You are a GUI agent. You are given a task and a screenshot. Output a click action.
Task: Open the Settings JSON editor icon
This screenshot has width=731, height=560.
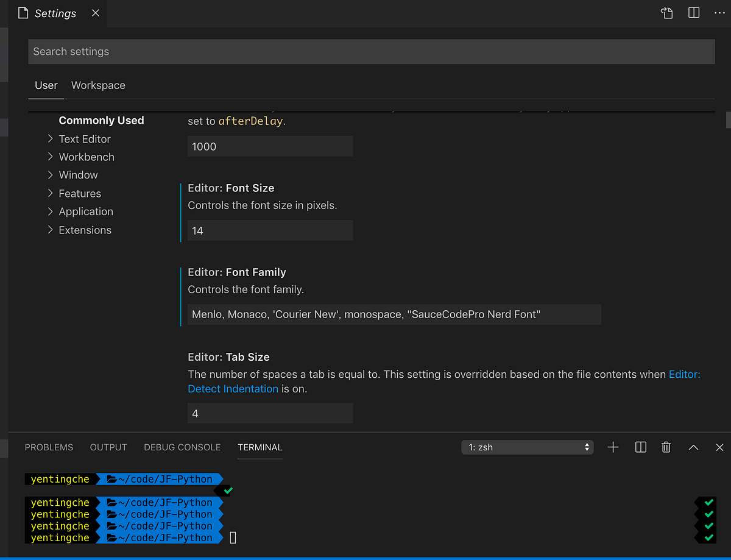tap(666, 13)
